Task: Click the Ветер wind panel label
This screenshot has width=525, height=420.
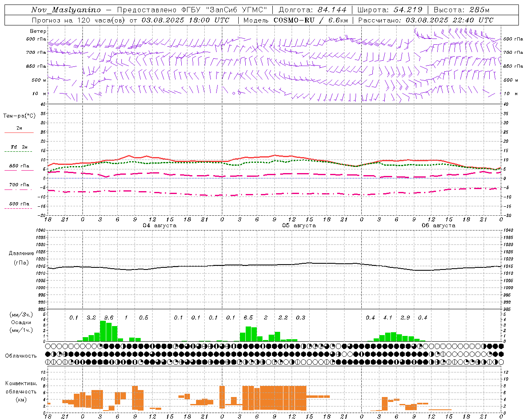Action: (38, 31)
